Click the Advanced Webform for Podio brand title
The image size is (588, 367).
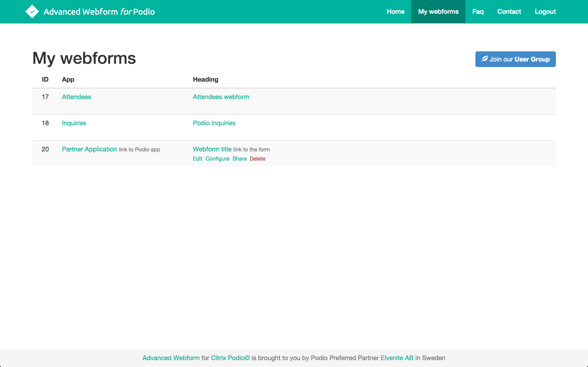(x=99, y=12)
